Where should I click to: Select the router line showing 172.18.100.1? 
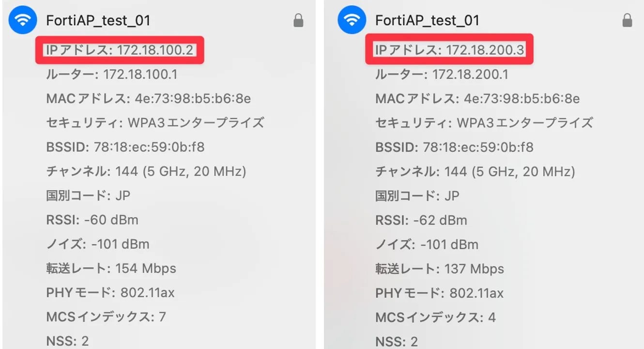click(112, 75)
